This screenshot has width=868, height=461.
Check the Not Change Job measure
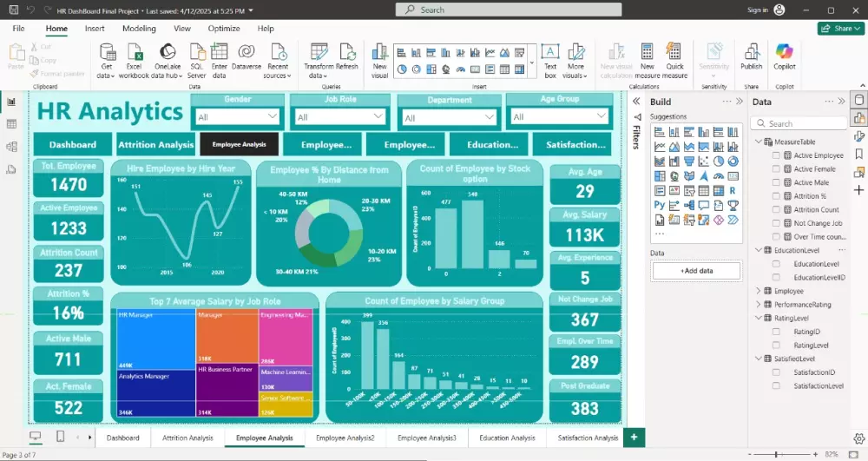(776, 223)
